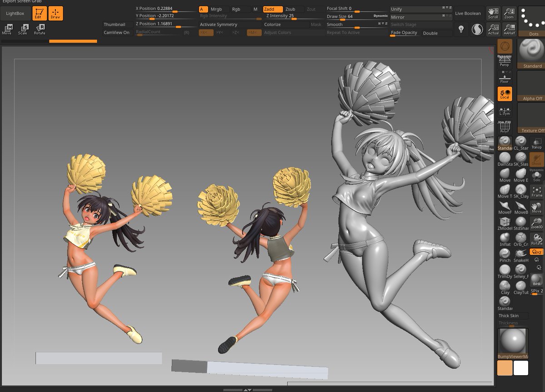Set canvas to Actual size
This screenshot has width=545, height=392.
pyautogui.click(x=493, y=29)
